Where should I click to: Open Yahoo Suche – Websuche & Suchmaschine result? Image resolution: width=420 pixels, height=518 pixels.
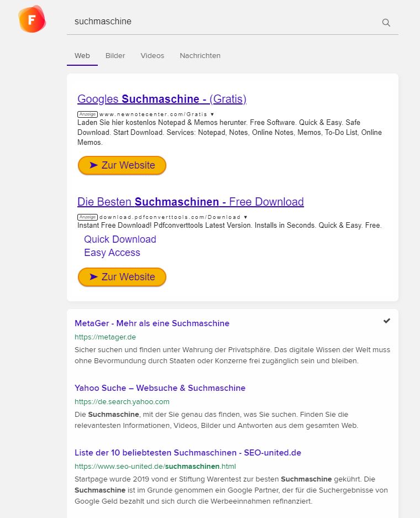pos(160,388)
